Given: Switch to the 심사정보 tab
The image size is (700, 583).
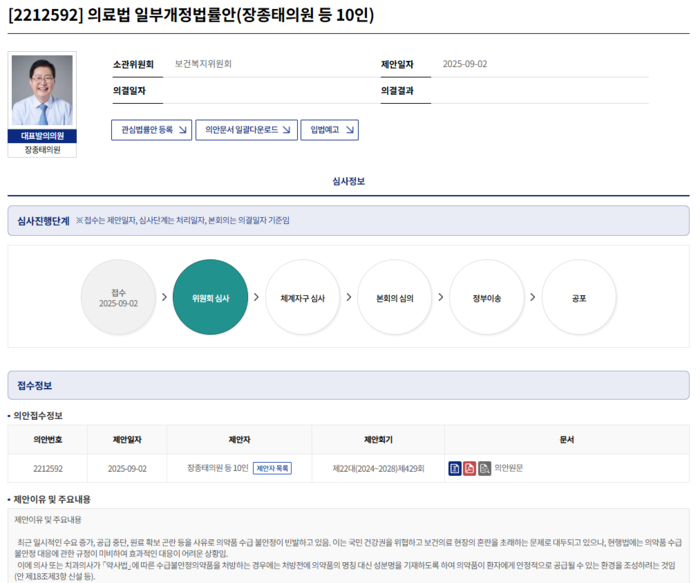Looking at the screenshot, I should pos(348,181).
